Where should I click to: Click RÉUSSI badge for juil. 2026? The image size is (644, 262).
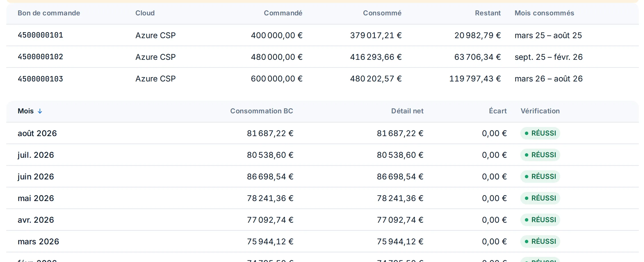[540, 155]
